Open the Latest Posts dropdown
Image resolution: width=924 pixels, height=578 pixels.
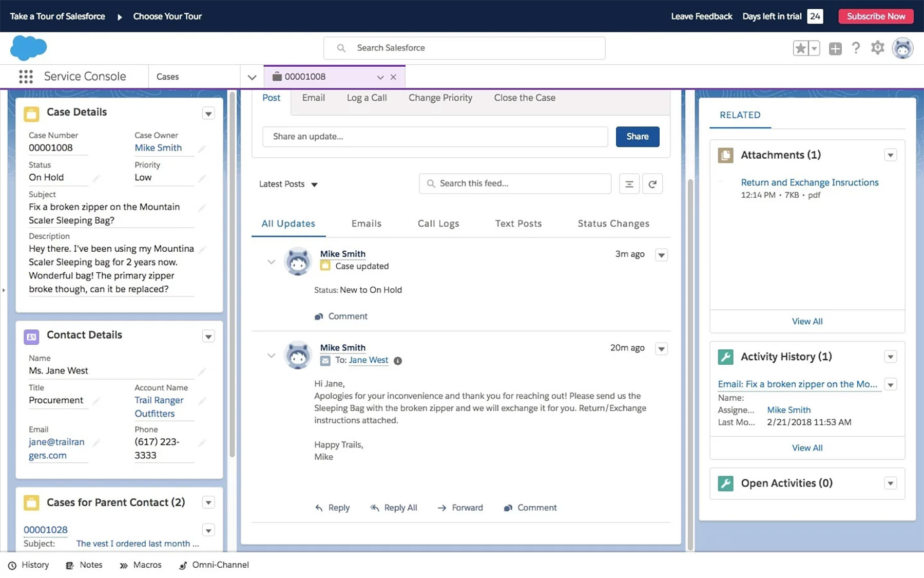coord(288,184)
